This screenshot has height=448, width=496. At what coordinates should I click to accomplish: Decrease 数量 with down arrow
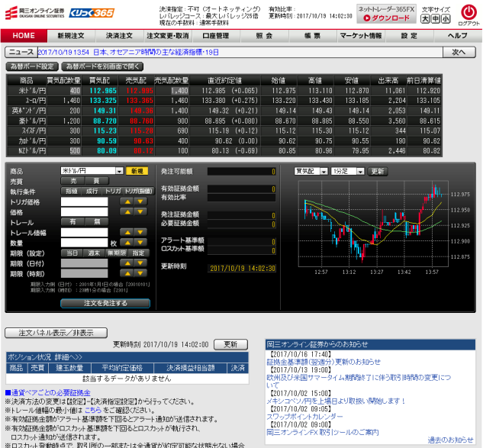click(140, 243)
